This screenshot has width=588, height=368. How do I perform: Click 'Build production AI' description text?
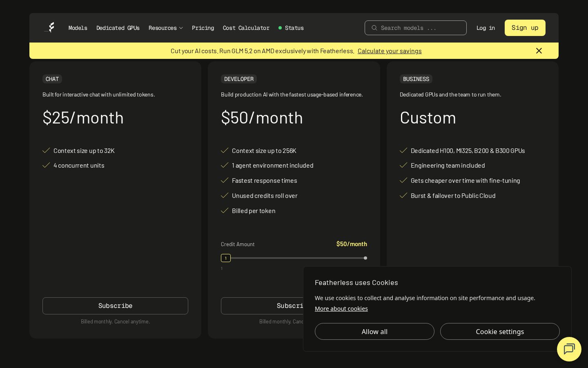292,94
